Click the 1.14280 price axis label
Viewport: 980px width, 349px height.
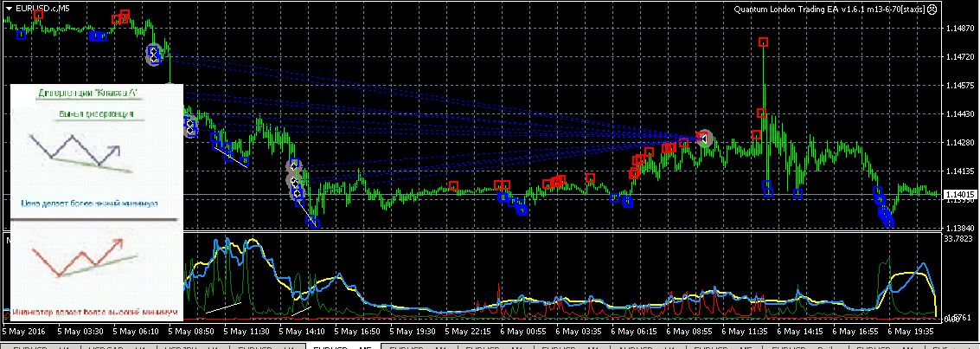click(x=961, y=143)
